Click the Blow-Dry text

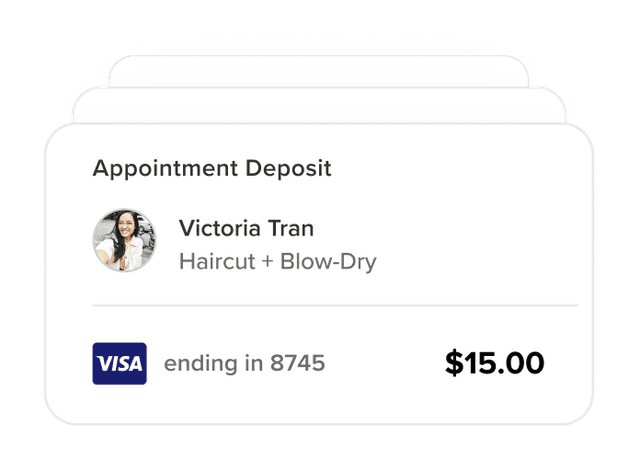pos(328,262)
